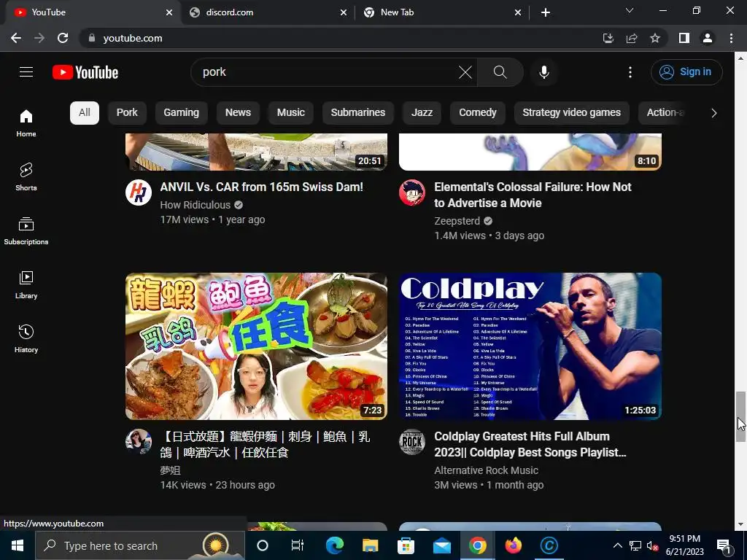
Task: Close the discord.com tab
Action: [x=344, y=12]
